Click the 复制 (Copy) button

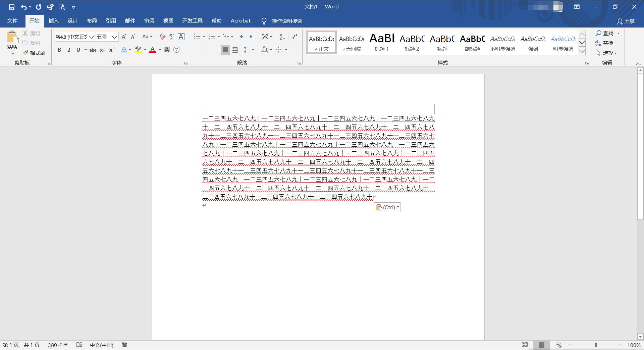pyautogui.click(x=32, y=43)
